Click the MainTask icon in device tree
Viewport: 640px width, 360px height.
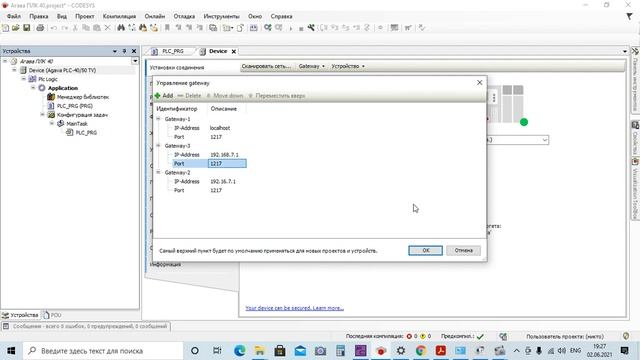tap(60, 123)
